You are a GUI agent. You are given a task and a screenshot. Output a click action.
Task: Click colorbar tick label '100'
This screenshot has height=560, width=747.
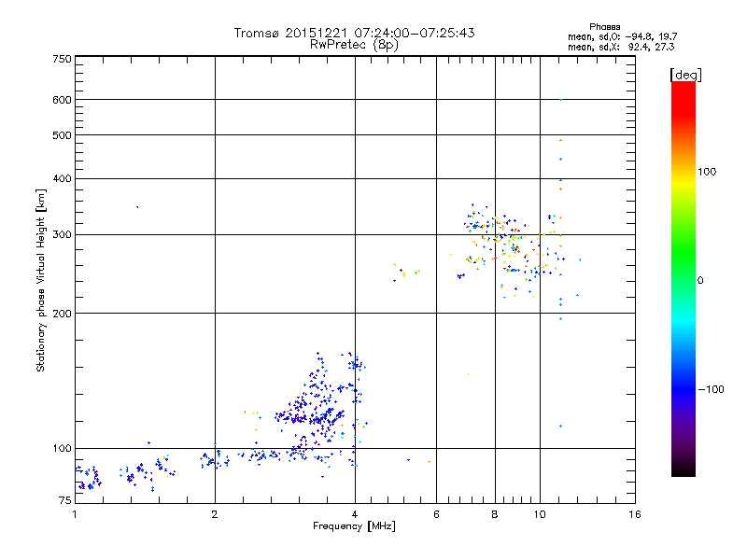707,172
